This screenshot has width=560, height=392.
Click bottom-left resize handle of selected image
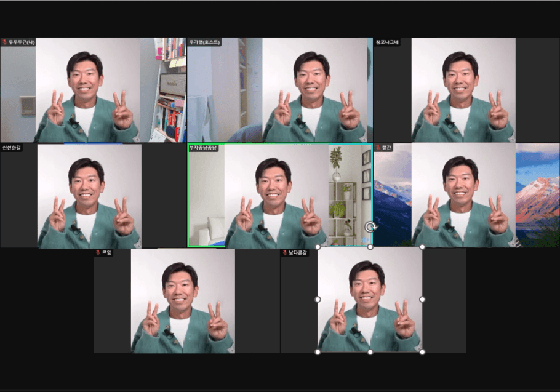point(318,352)
